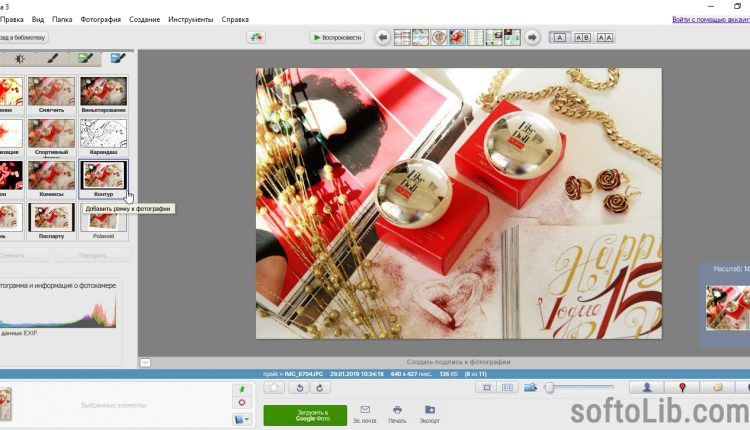
Task: Click the Повторить redo button
Action: 92,255
